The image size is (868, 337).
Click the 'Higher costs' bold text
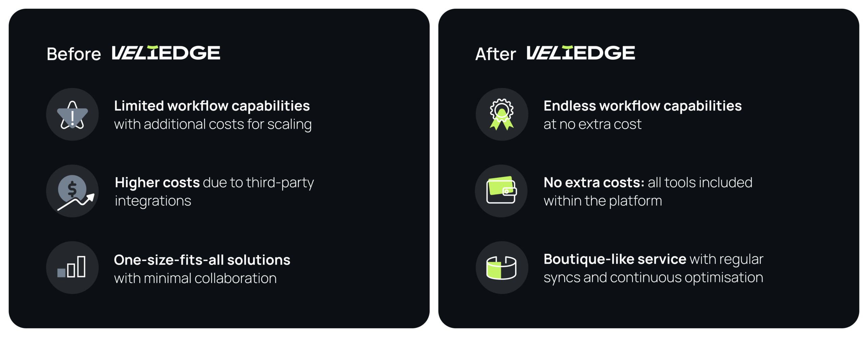tap(157, 183)
